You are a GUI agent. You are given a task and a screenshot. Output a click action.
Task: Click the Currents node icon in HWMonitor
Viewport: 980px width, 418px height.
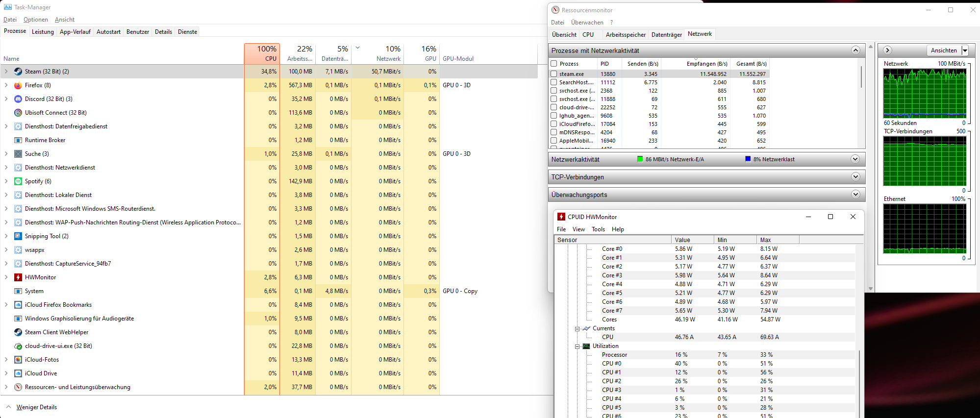[x=586, y=328]
